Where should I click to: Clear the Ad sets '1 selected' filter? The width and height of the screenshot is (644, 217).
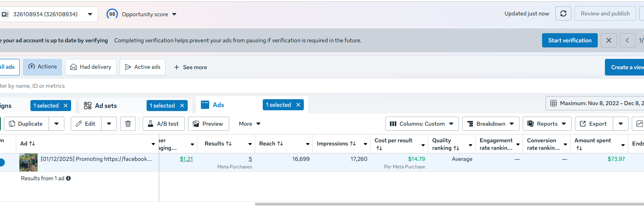click(x=182, y=106)
